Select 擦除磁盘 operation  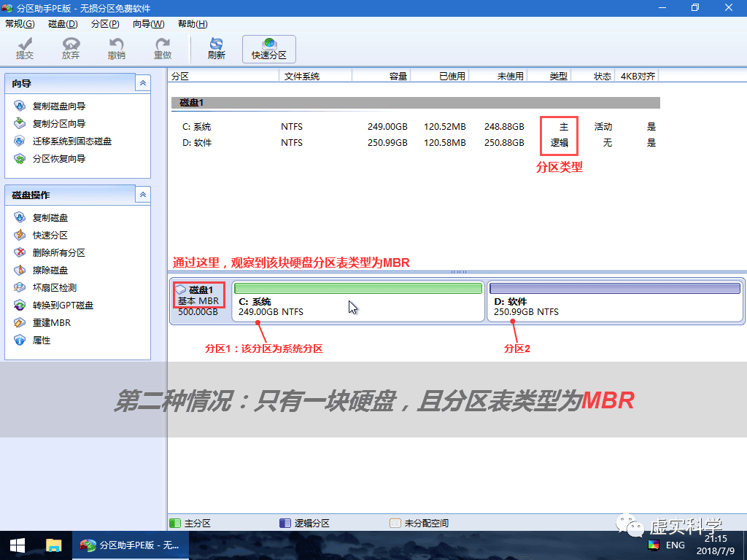coord(41,270)
